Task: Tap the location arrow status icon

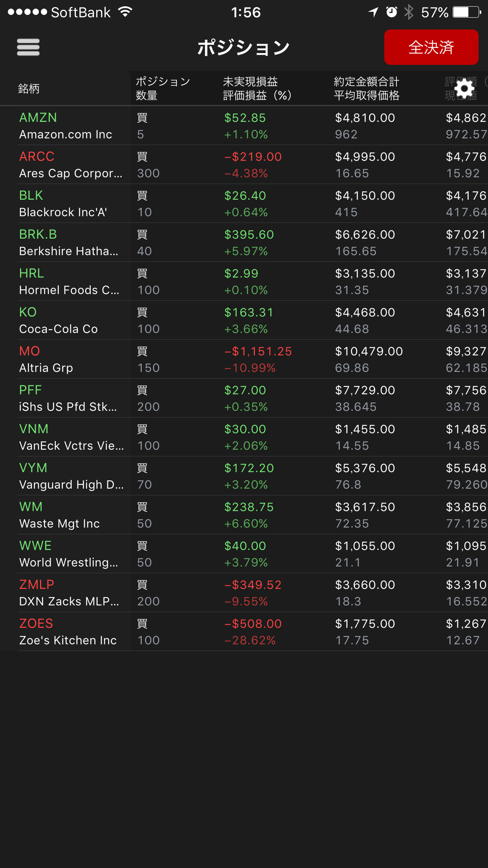Action: (373, 12)
